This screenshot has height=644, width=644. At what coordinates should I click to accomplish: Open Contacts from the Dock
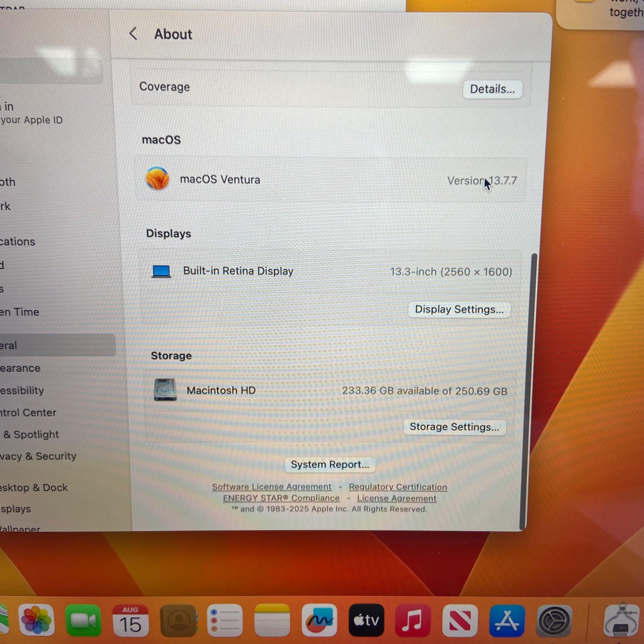(179, 620)
